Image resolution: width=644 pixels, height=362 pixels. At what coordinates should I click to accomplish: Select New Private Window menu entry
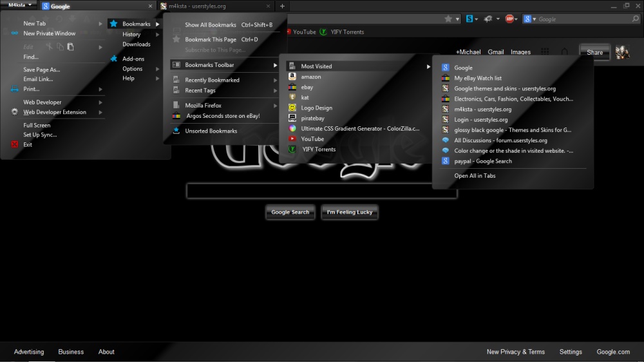point(50,33)
